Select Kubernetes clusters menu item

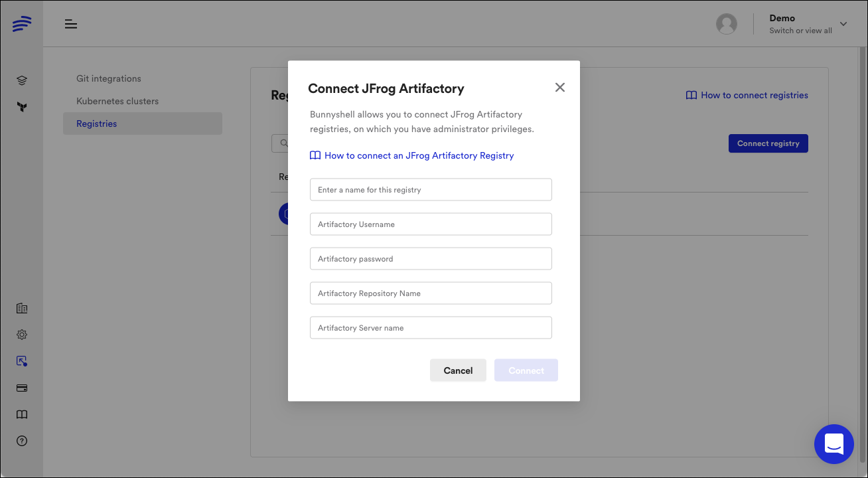[117, 101]
